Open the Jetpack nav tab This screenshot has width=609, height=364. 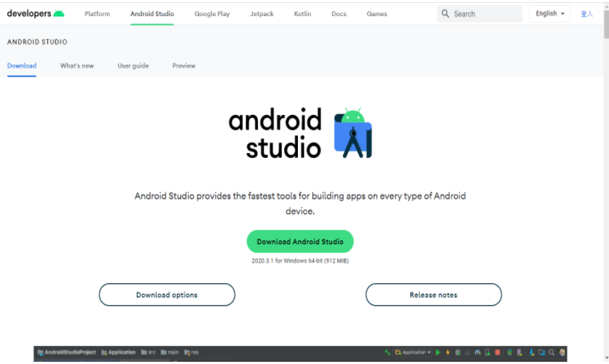pos(262,14)
